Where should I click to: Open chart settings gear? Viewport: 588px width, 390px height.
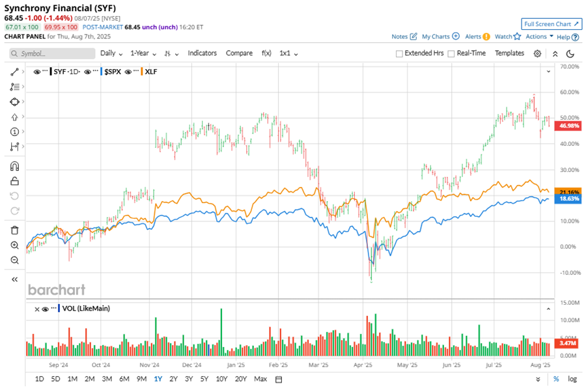(537, 53)
